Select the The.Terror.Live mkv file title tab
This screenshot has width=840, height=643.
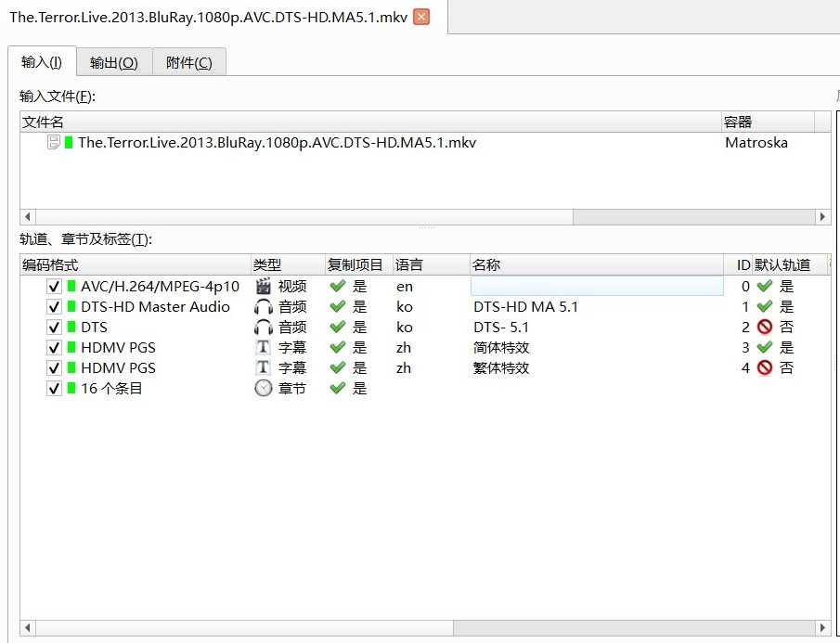pyautogui.click(x=209, y=17)
